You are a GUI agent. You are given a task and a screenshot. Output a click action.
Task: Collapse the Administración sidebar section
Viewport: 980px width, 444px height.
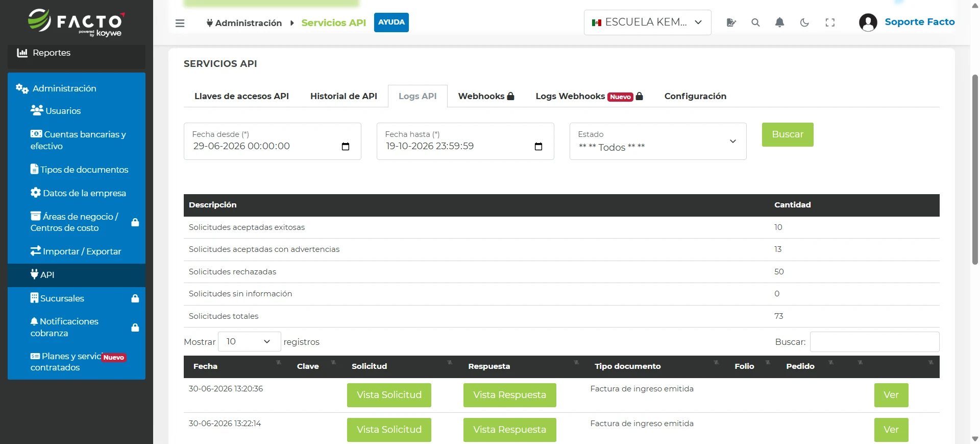pyautogui.click(x=77, y=88)
